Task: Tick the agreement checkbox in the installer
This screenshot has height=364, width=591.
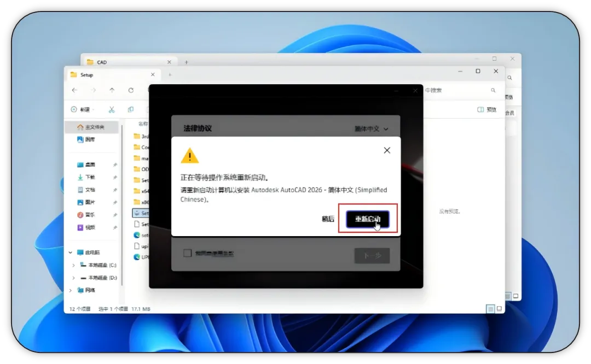Action: click(x=187, y=253)
